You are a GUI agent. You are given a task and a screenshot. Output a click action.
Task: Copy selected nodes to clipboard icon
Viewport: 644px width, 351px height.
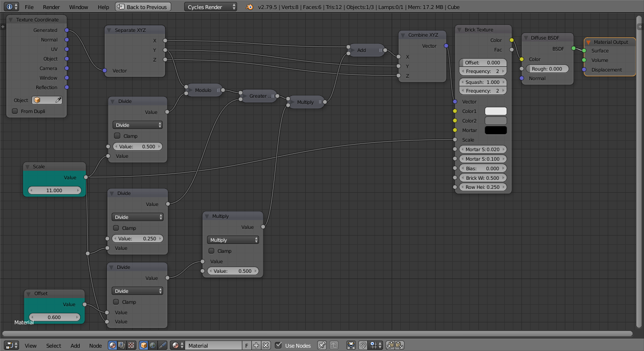point(390,345)
